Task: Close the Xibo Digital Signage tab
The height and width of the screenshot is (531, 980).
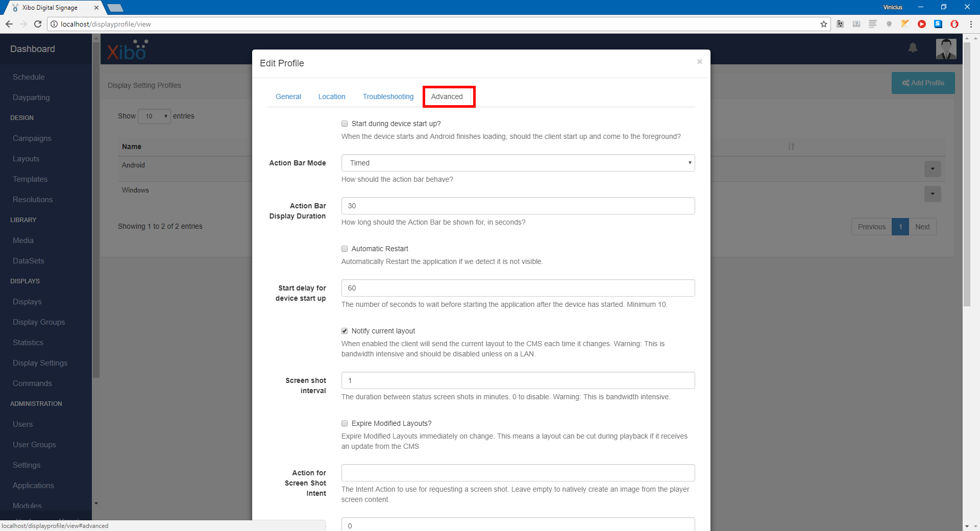Action: [96, 8]
